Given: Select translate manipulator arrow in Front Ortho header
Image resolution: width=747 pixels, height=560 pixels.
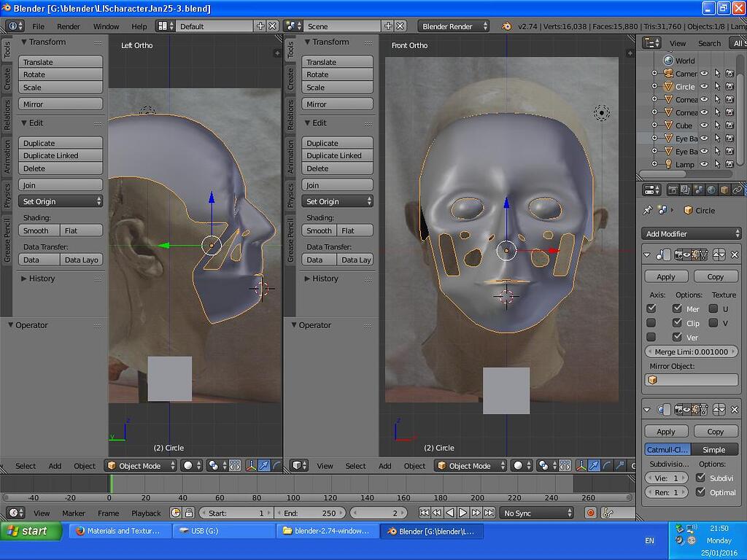Looking at the screenshot, I should pos(594,466).
